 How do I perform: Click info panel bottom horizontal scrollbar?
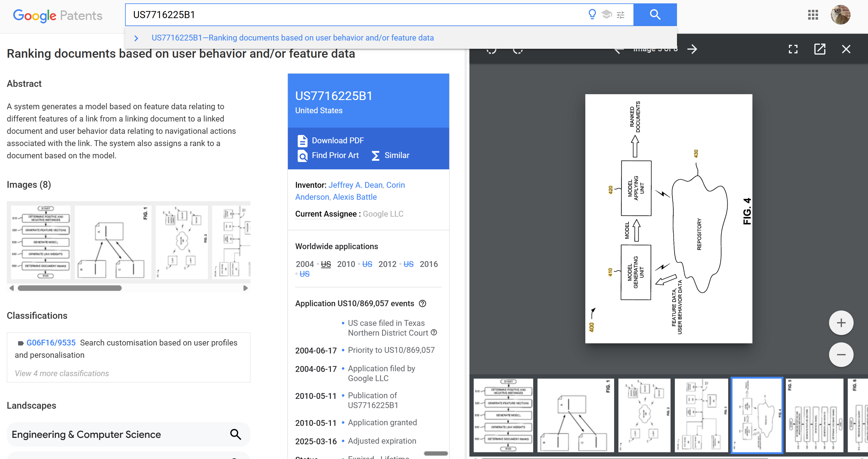click(x=436, y=453)
